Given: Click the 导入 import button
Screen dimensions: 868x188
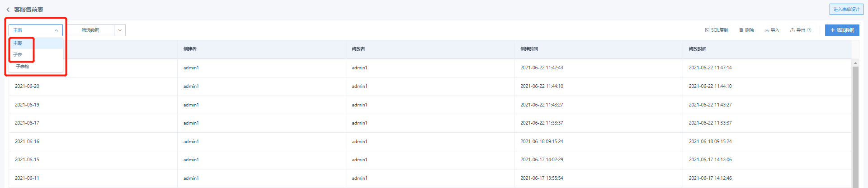Looking at the screenshot, I should click(772, 30).
